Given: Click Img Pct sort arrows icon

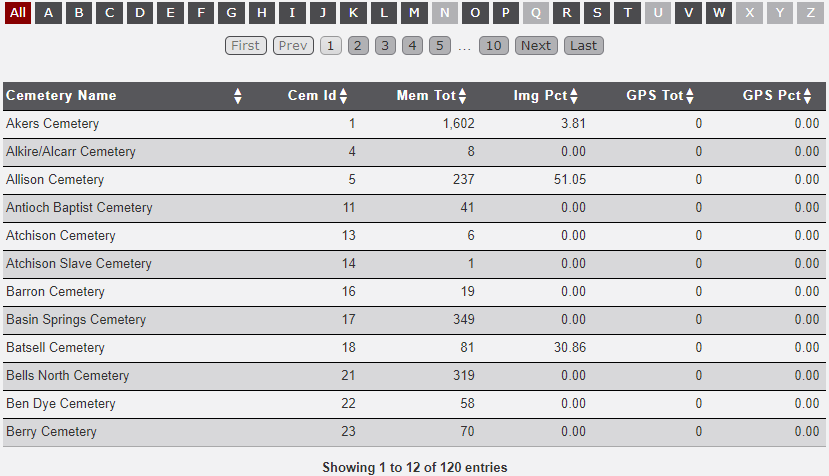Looking at the screenshot, I should [575, 96].
